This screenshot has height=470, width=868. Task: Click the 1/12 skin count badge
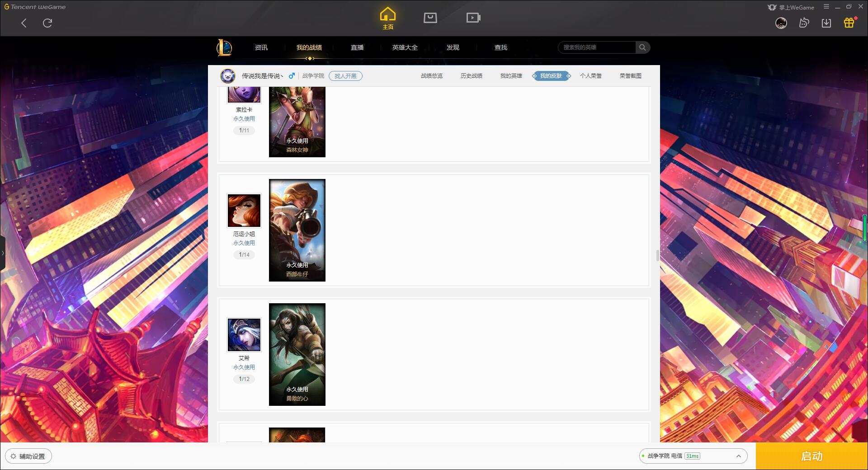[x=244, y=379]
